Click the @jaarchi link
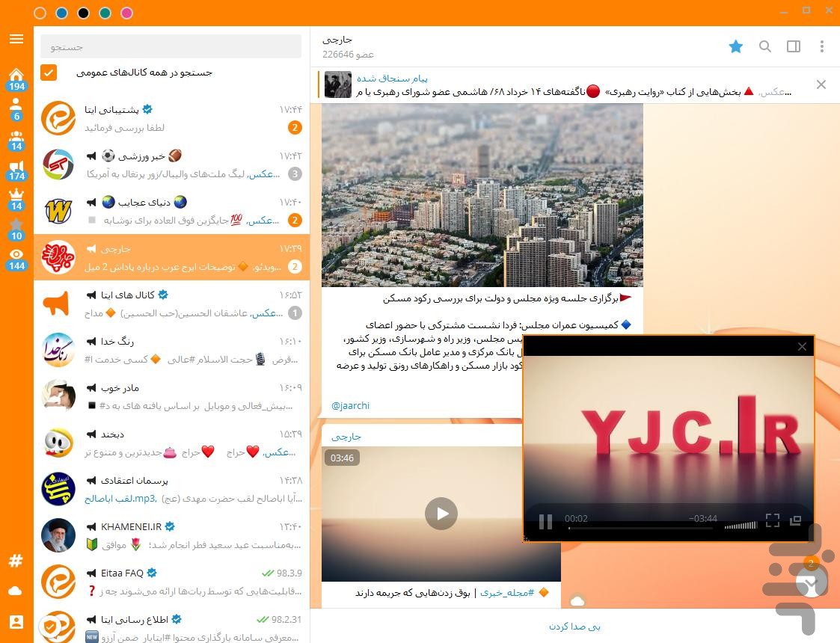The height and width of the screenshot is (643, 840). [350, 405]
